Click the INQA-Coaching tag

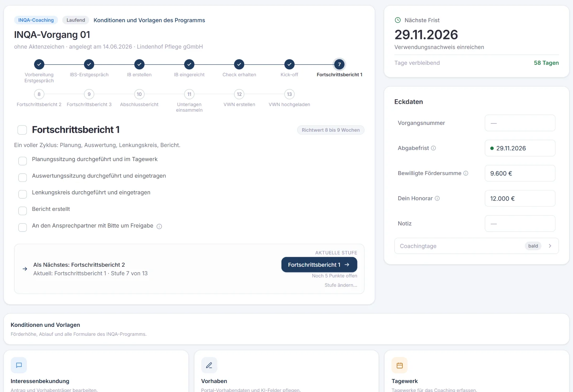click(x=36, y=20)
